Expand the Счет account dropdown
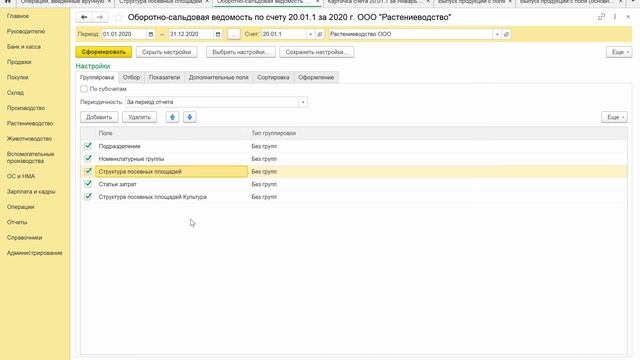This screenshot has height=360, width=640. tap(311, 34)
